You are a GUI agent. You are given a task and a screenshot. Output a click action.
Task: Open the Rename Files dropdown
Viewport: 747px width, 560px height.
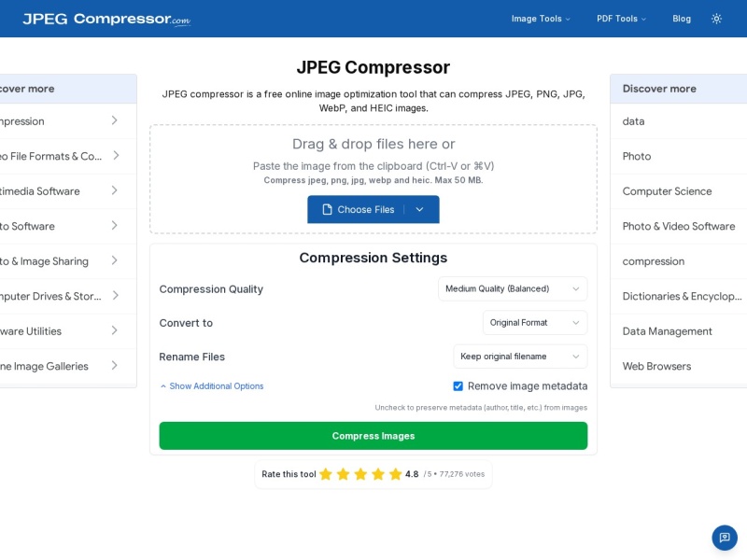(520, 357)
